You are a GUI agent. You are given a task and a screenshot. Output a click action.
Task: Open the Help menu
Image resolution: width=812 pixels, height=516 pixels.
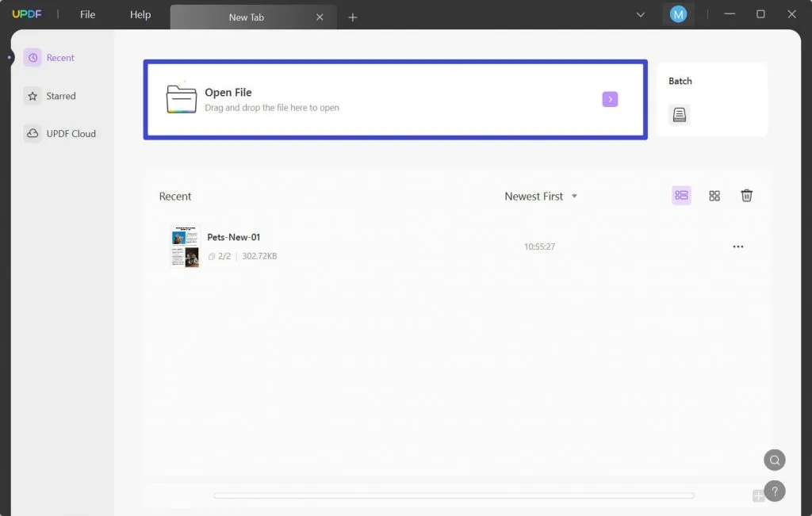(139, 13)
